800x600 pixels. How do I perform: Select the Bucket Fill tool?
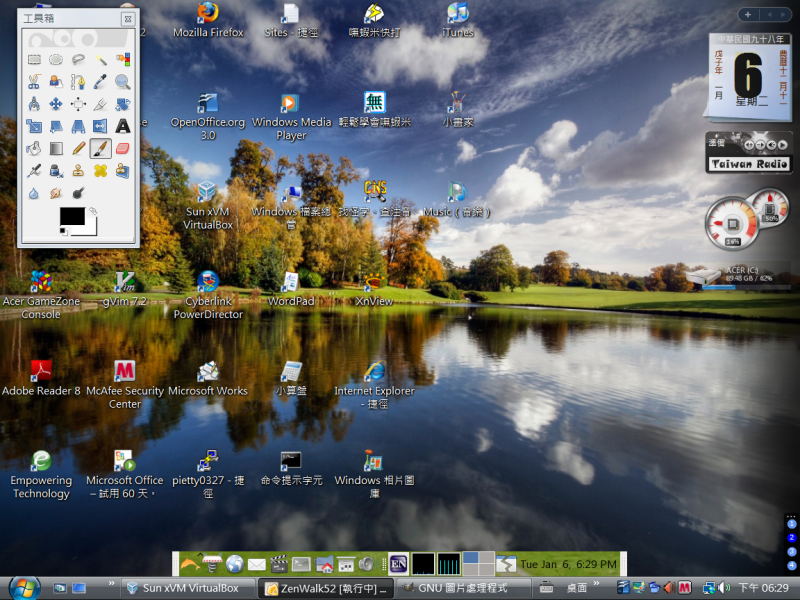34,148
